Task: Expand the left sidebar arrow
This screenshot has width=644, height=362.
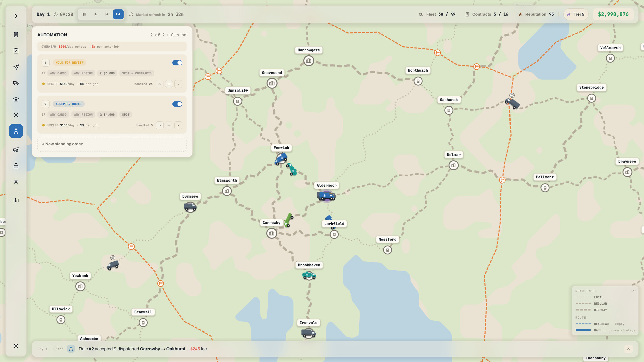Action: [16, 16]
